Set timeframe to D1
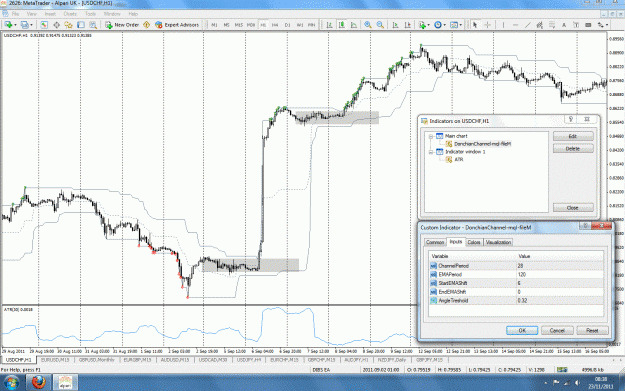Screen dimensions: 625x391 pyautogui.click(x=287, y=25)
